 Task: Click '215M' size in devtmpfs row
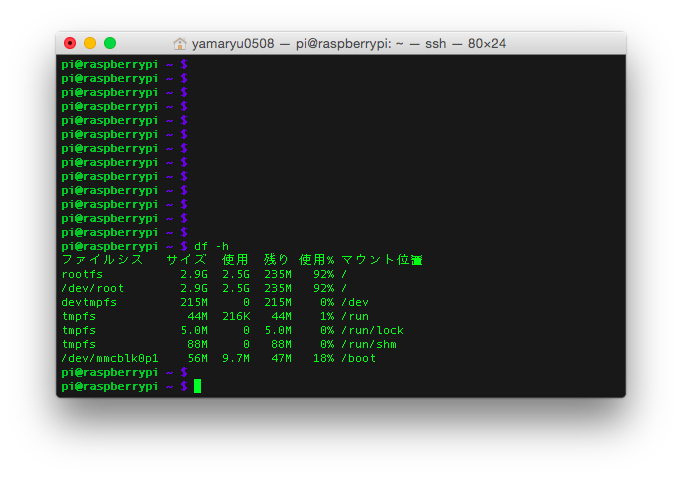[x=194, y=302]
